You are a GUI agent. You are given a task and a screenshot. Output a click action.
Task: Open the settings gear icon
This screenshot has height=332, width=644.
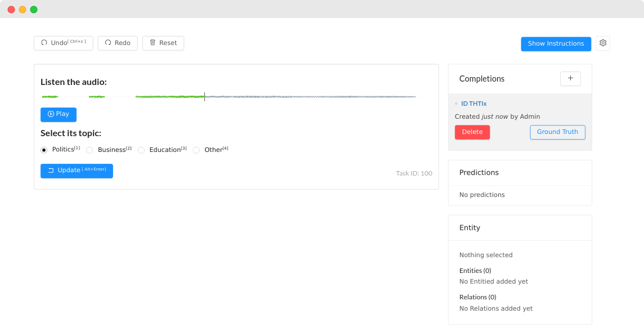[603, 43]
